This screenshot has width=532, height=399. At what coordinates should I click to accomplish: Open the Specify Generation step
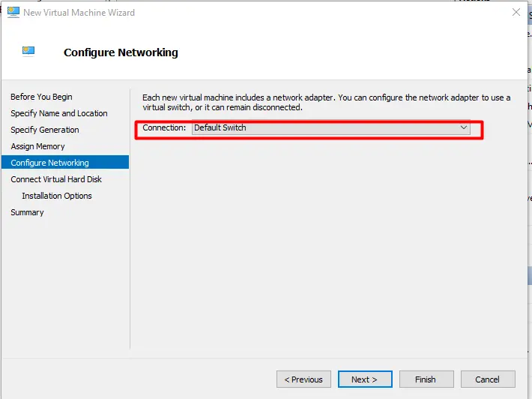click(45, 130)
